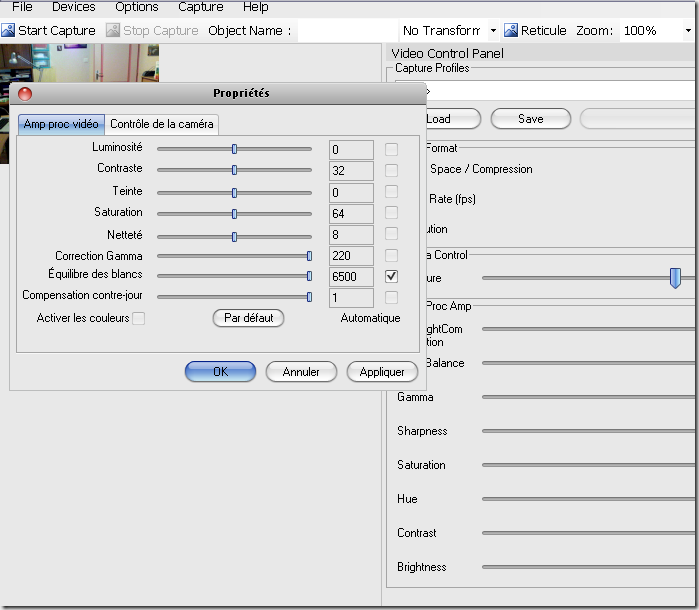The image size is (699, 610).
Task: Click the Sharpness slider in Video Control Panel
Action: [588, 431]
